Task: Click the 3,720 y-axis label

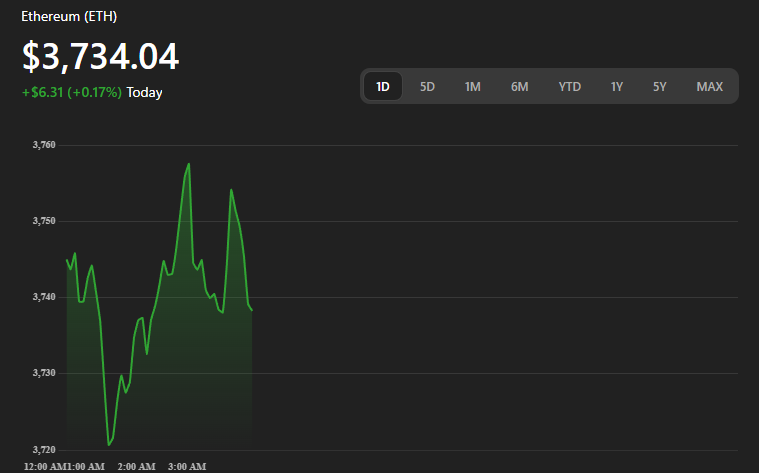Action: [44, 450]
